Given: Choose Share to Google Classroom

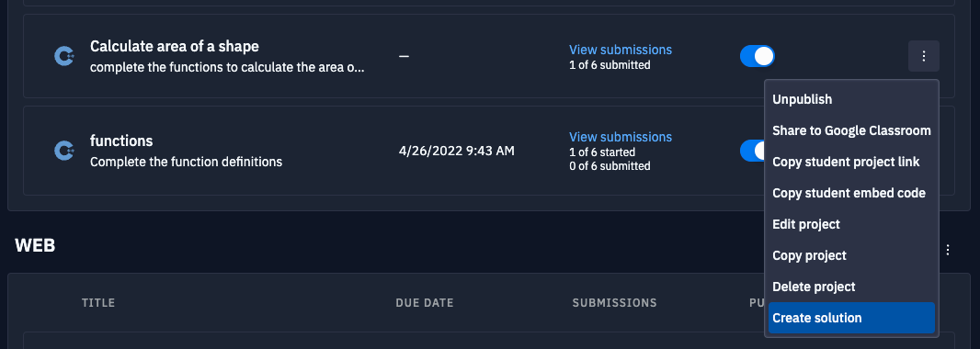Looking at the screenshot, I should click(851, 130).
